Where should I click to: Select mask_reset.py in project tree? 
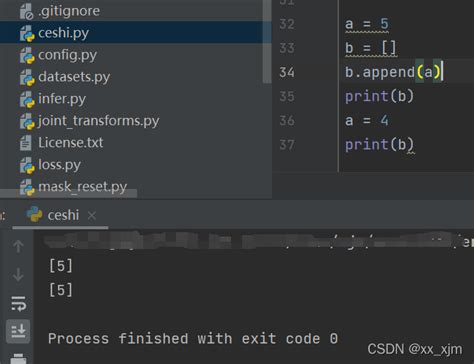pyautogui.click(x=83, y=187)
